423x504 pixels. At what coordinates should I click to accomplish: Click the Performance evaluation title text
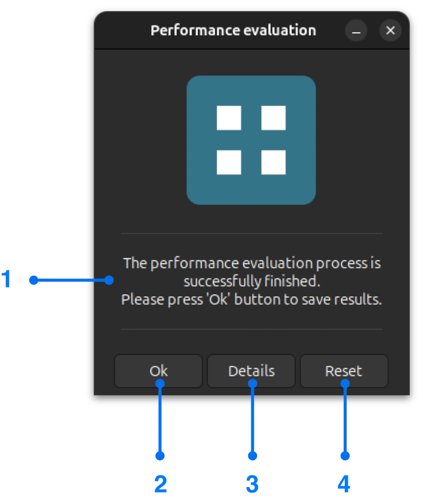coord(233,30)
